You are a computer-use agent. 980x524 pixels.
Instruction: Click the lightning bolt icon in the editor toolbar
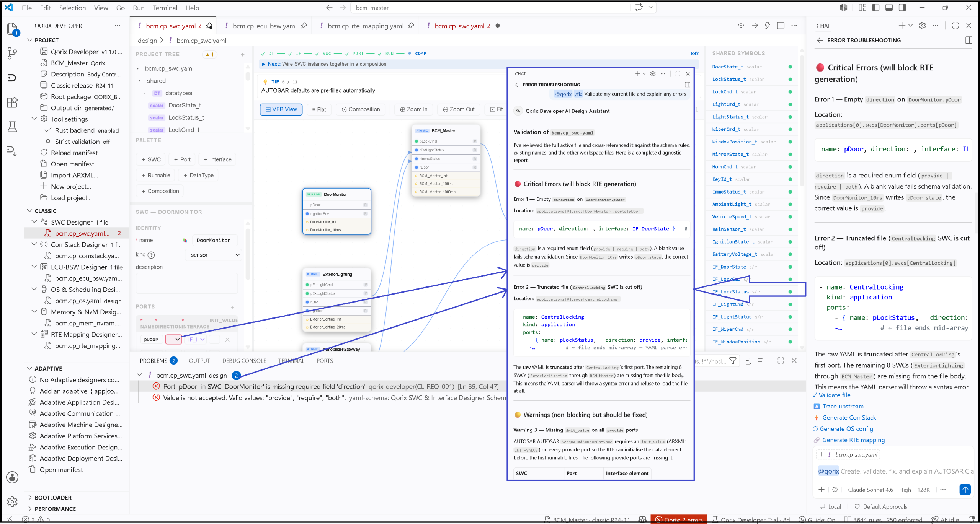767,26
